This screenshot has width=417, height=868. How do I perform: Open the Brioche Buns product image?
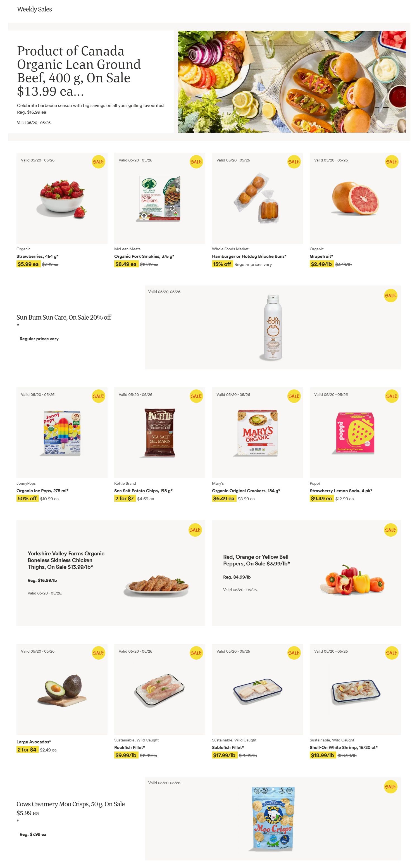(257, 198)
